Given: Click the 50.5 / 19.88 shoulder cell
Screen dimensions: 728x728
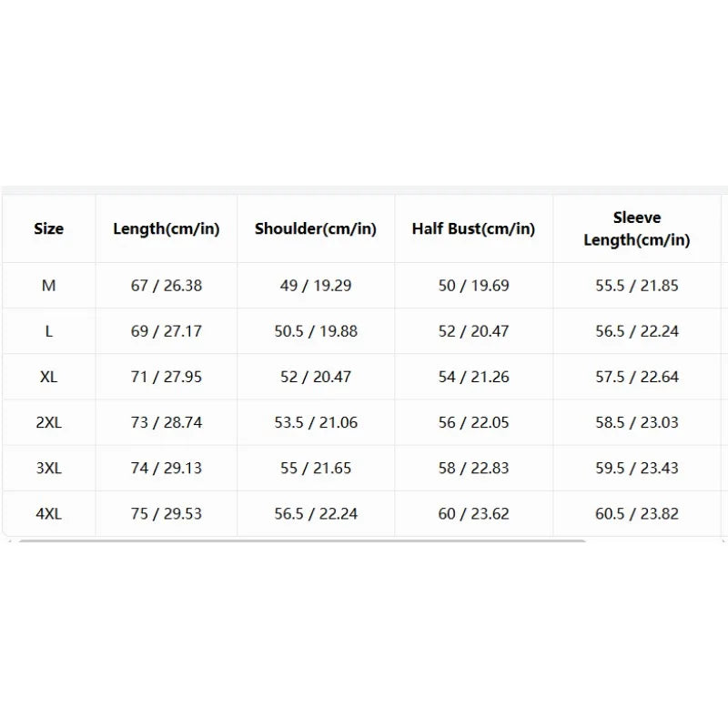Looking at the screenshot, I should pos(316,331).
